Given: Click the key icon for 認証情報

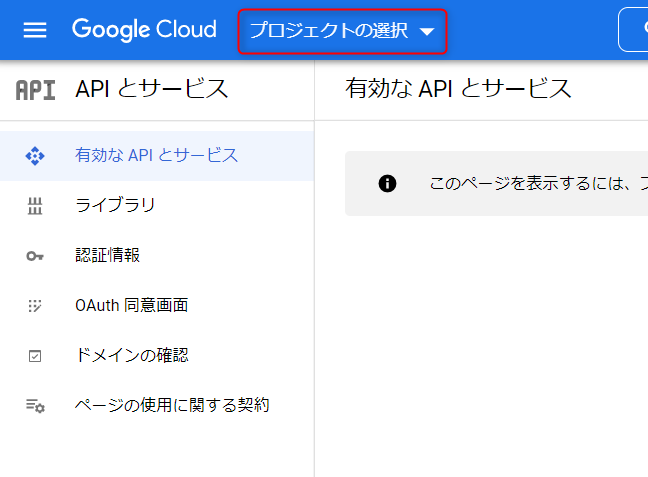Looking at the screenshot, I should [35, 256].
